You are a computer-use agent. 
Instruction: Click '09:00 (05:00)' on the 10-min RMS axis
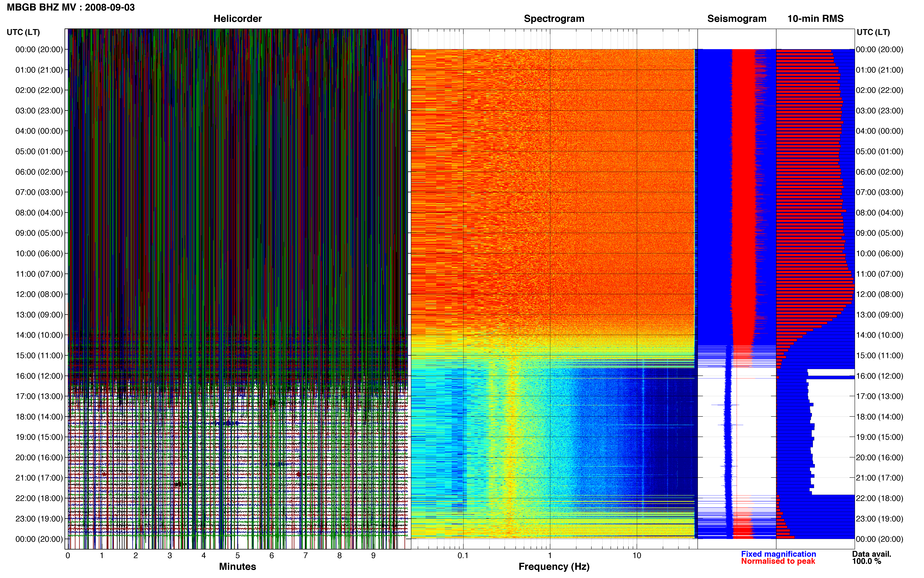point(879,233)
